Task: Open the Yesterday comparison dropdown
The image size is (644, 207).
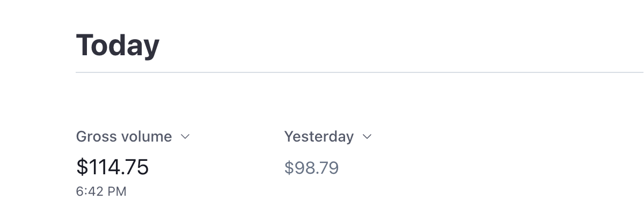Action: point(328,137)
